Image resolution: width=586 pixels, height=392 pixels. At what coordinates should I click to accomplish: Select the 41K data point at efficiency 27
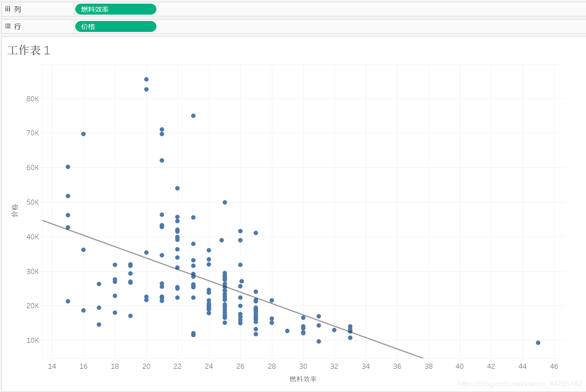pyautogui.click(x=256, y=233)
